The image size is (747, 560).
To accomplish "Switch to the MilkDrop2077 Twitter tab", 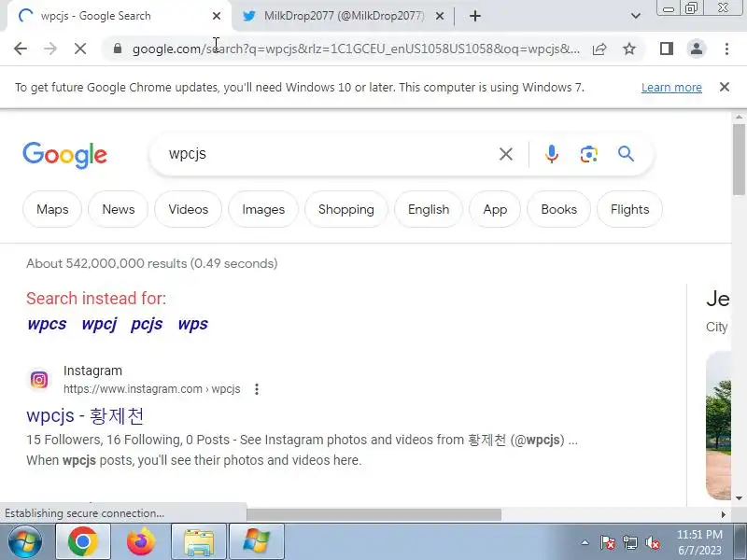I will [343, 16].
